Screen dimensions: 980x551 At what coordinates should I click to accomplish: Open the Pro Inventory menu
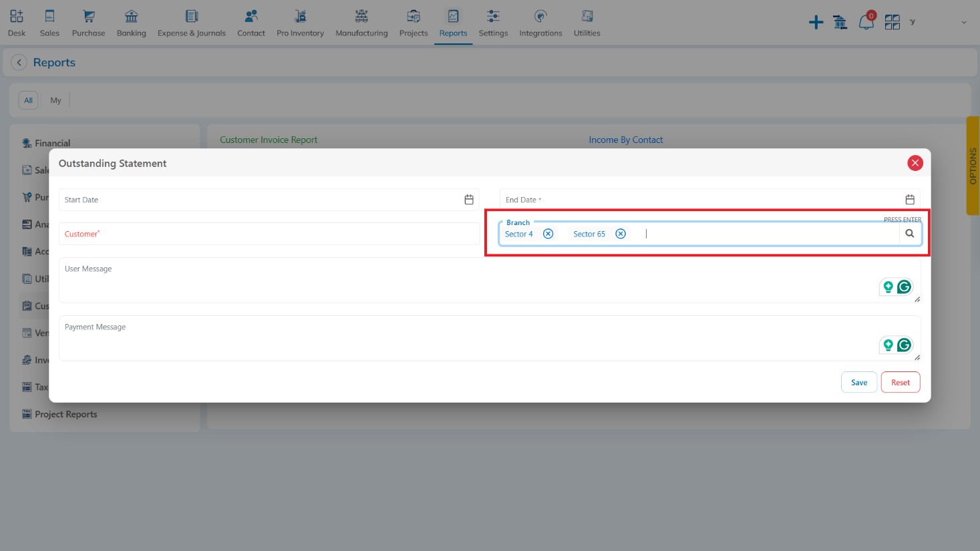[300, 23]
